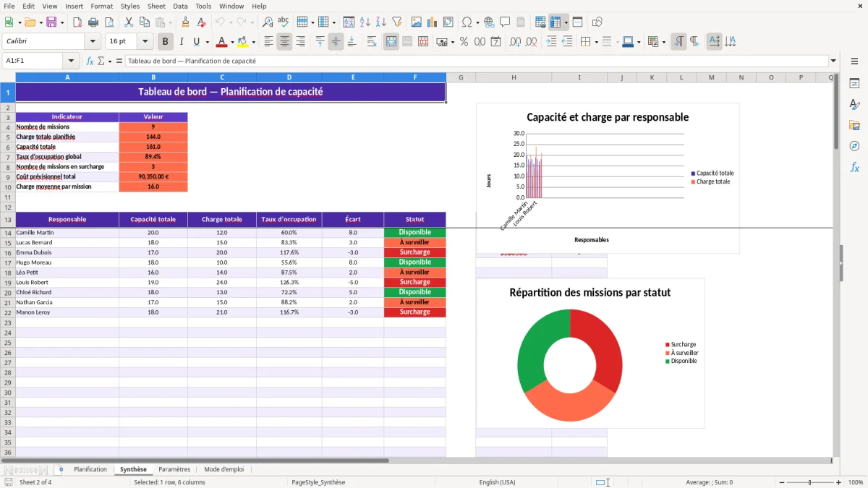868x488 pixels.
Task: Click the Copy icon
Action: tap(144, 22)
